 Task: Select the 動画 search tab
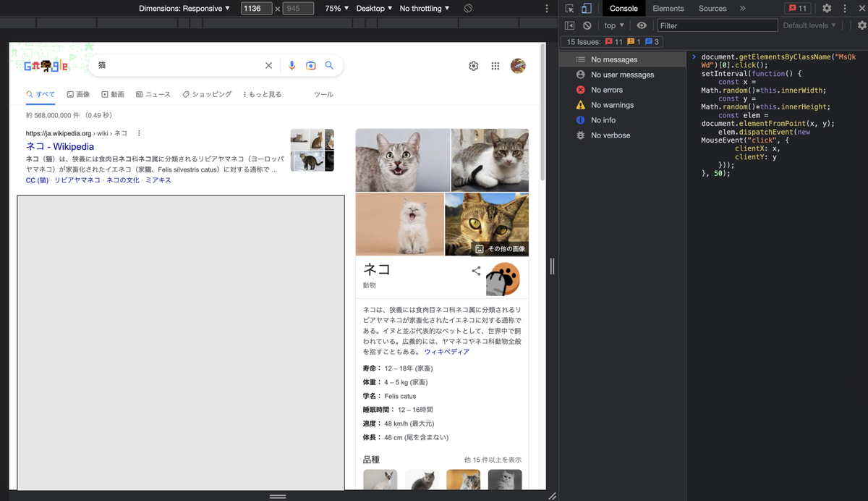click(x=113, y=94)
